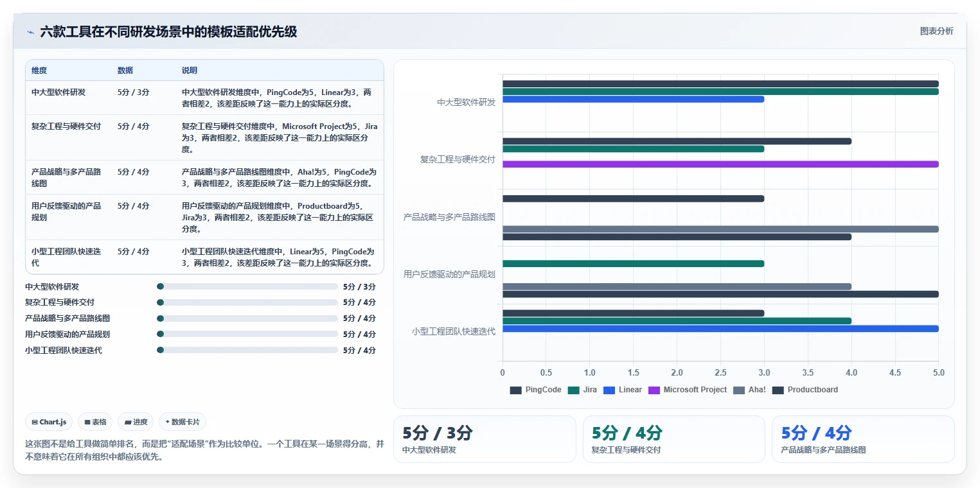Click the description mentioning Aha!为5
The width and height of the screenshot is (980, 488).
pos(280,178)
